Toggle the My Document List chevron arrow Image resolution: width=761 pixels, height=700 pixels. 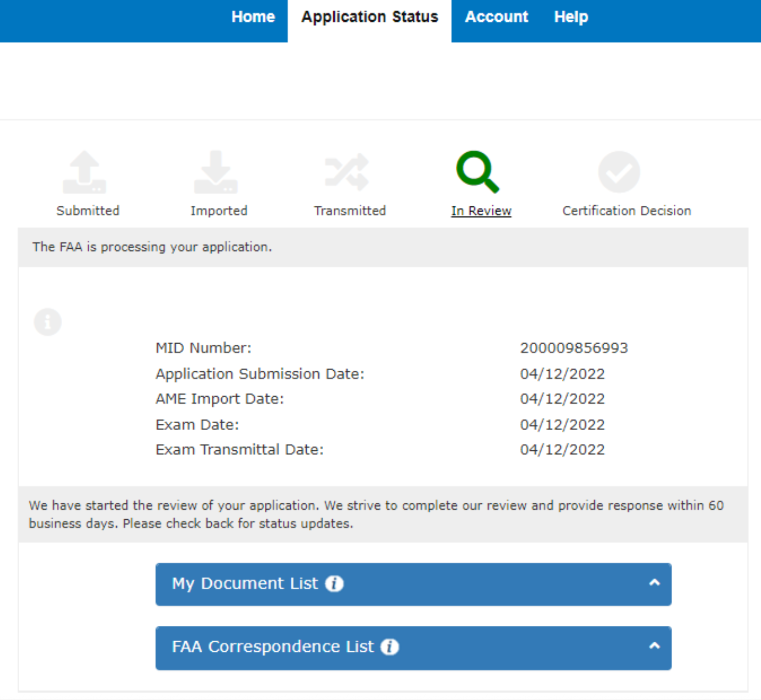pos(654,583)
